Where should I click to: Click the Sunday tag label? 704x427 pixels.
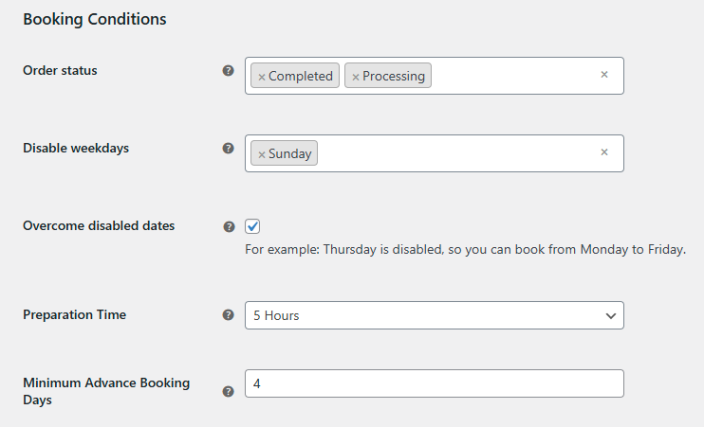[x=290, y=154]
